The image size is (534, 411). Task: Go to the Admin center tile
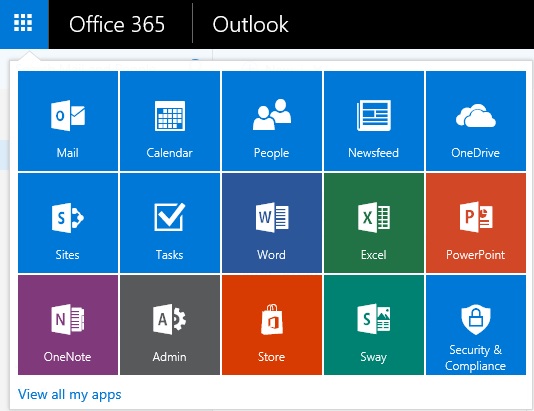(x=170, y=325)
